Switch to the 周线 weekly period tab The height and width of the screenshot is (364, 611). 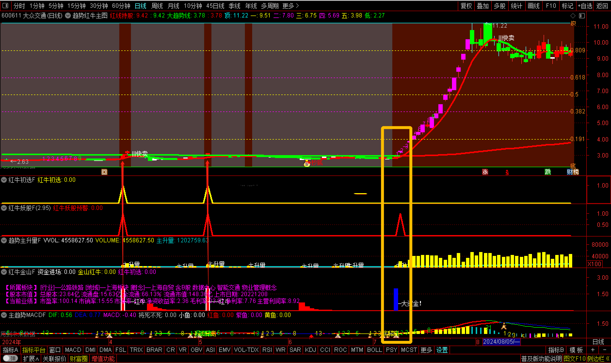[157, 6]
